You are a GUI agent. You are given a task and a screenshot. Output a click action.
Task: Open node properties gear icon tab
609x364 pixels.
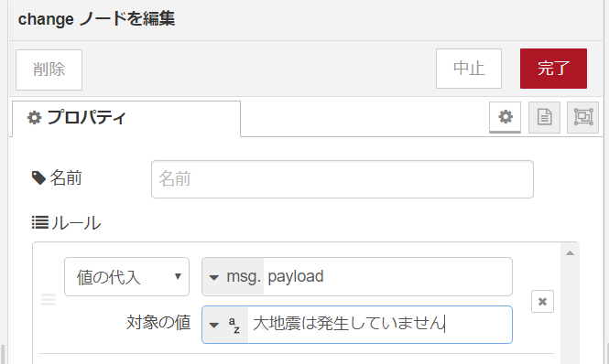[505, 117]
